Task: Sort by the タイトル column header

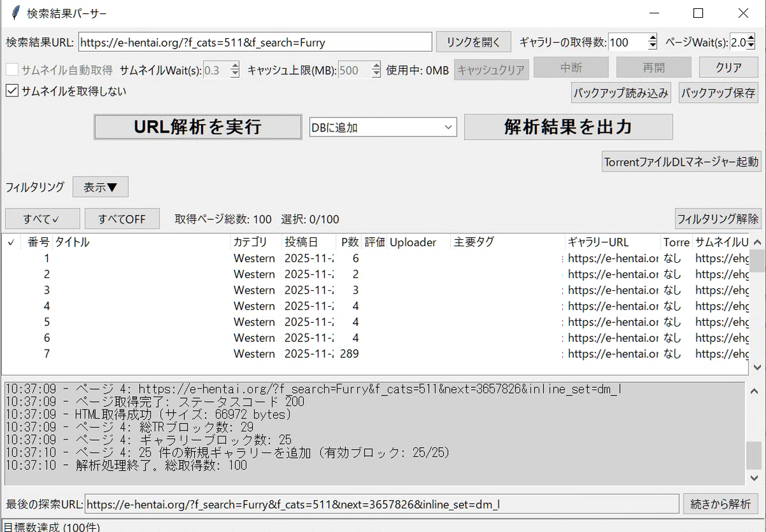Action: pyautogui.click(x=142, y=242)
